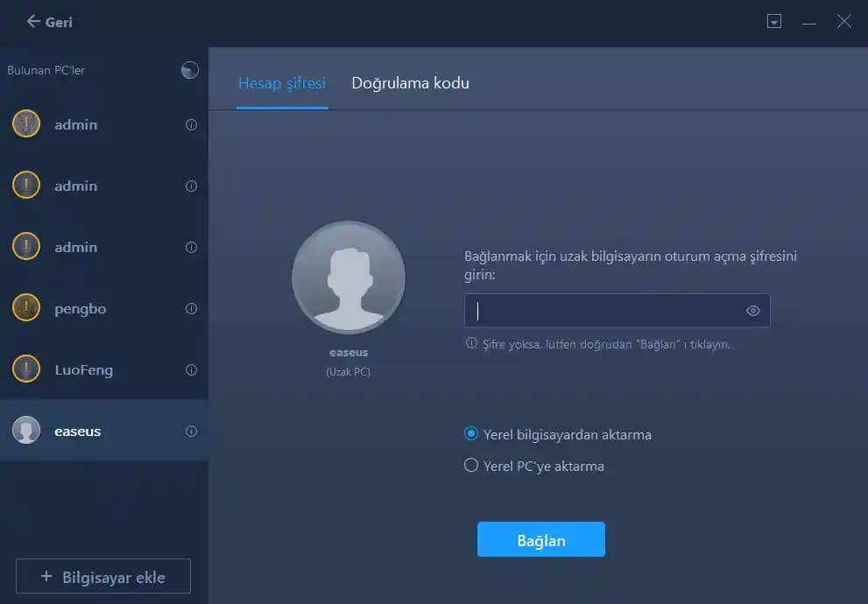This screenshot has height=604, width=868.
Task: Click the easeus avatar in the sidebar
Action: coord(25,431)
